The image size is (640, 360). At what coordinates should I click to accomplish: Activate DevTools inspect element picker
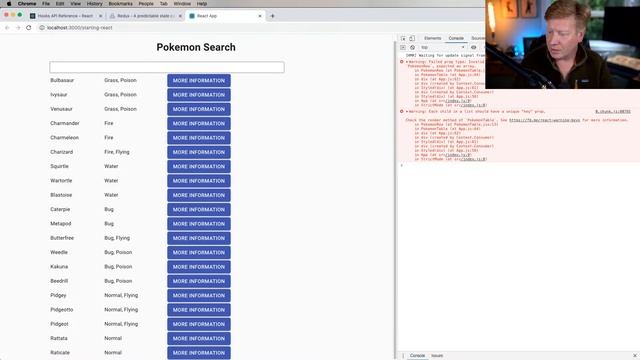click(403, 38)
